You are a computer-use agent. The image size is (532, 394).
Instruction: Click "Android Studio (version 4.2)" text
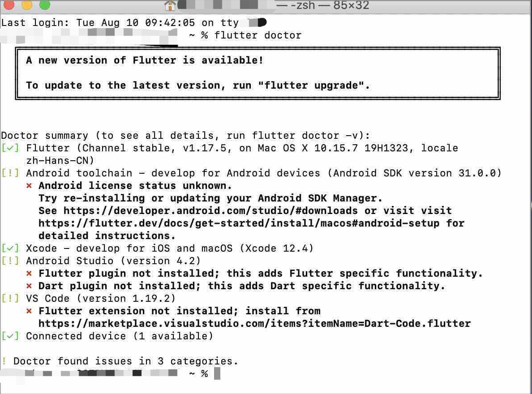coord(113,261)
